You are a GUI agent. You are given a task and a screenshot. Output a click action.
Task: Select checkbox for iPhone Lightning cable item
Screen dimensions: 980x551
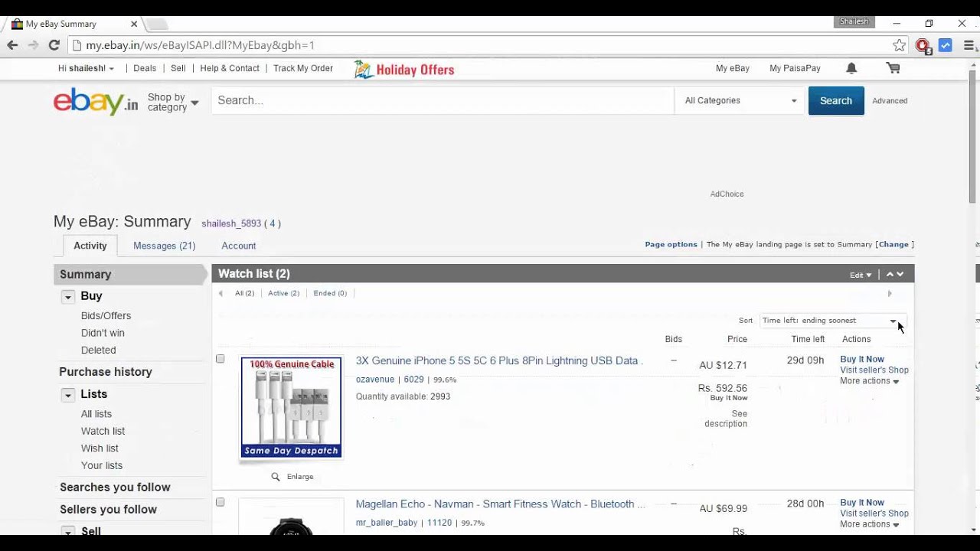[x=220, y=359]
